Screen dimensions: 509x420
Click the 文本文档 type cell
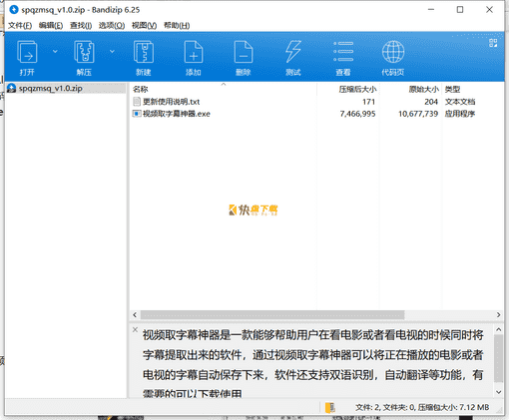460,102
